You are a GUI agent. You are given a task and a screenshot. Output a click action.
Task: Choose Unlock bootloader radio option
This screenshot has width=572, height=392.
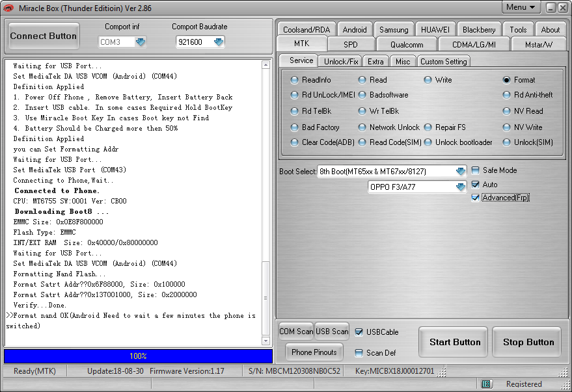[428, 142]
